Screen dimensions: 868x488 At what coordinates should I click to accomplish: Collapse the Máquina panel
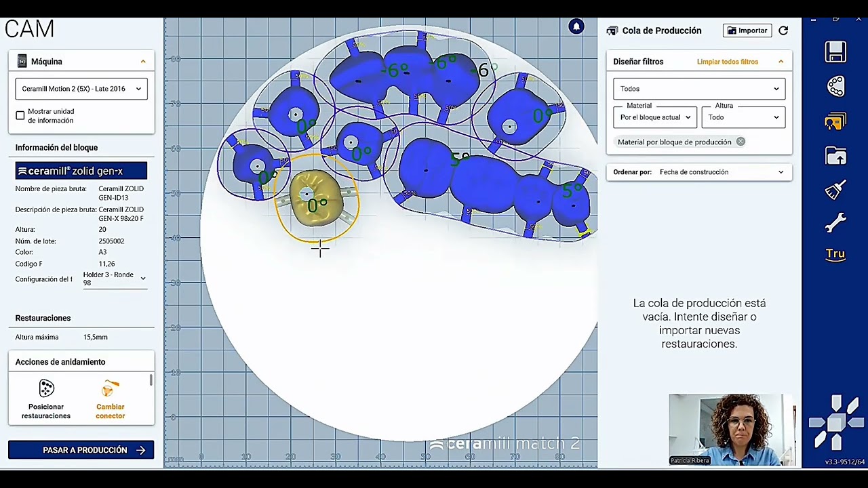pyautogui.click(x=143, y=61)
